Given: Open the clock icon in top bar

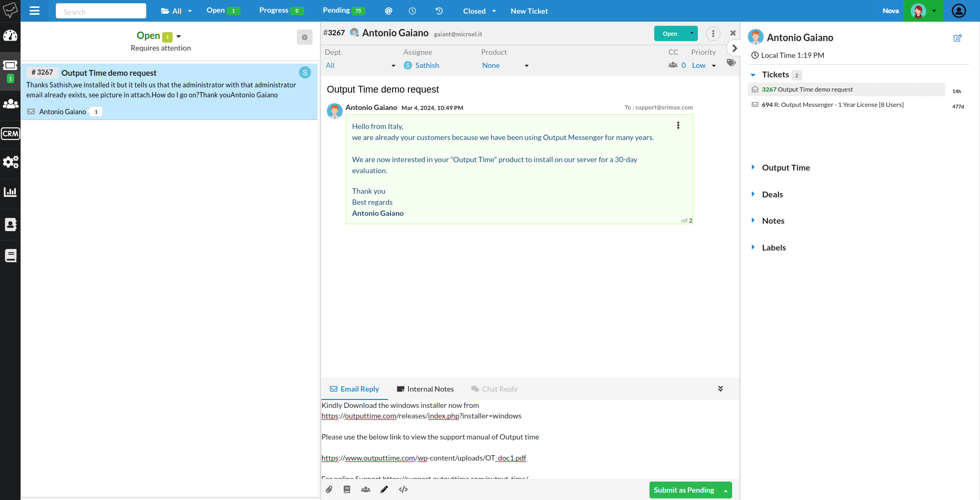Looking at the screenshot, I should (413, 11).
